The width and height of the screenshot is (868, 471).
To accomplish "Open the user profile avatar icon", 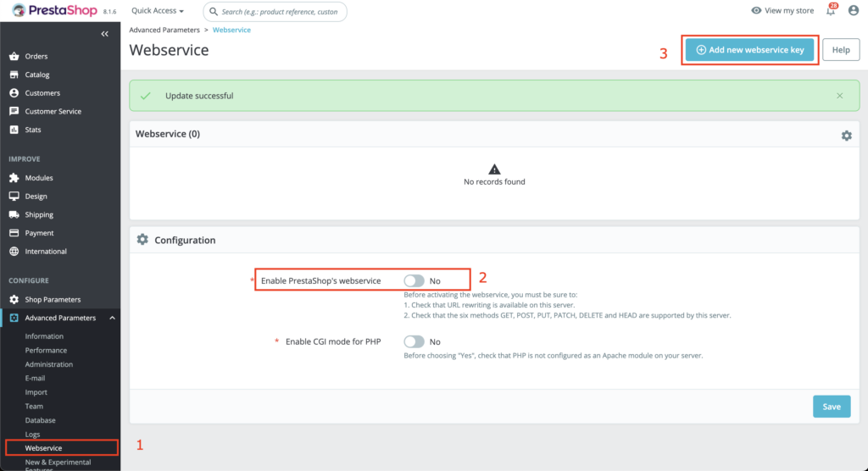I will (853, 10).
